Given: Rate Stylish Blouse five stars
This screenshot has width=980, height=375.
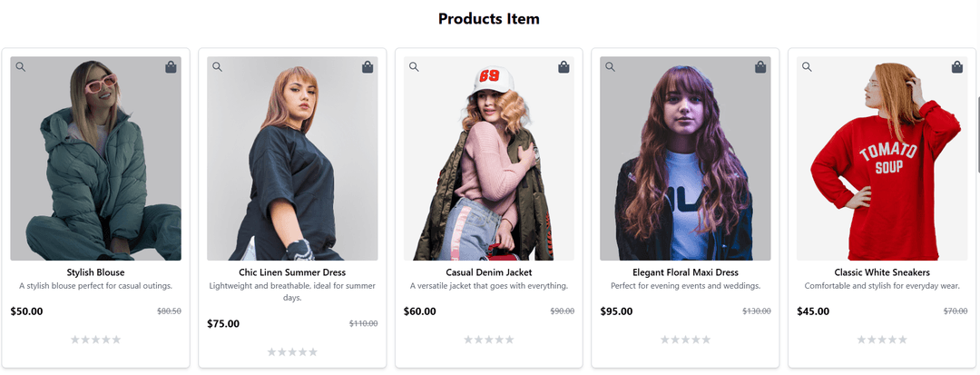Looking at the screenshot, I should [116, 340].
